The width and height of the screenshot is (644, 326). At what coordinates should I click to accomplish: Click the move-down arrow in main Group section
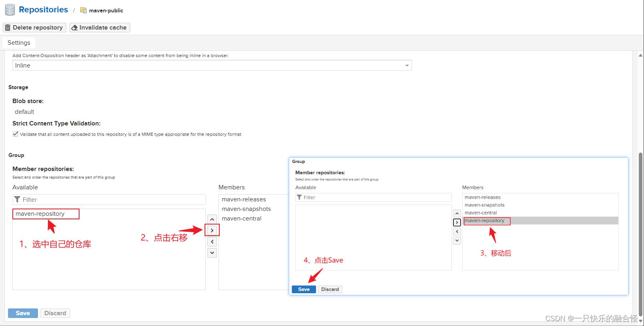(x=212, y=253)
